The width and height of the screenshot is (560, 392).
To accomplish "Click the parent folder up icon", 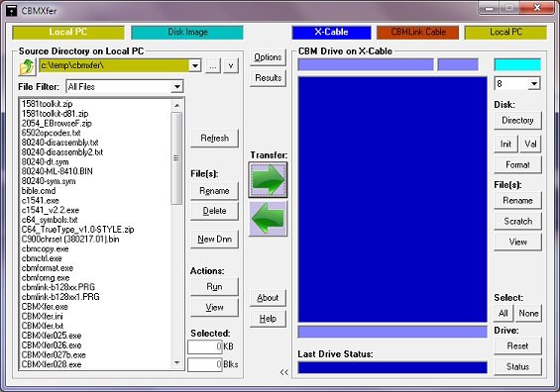I will [27, 66].
